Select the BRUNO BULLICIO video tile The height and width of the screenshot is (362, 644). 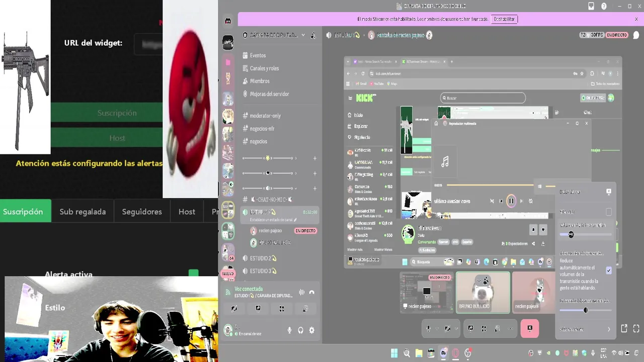(483, 293)
